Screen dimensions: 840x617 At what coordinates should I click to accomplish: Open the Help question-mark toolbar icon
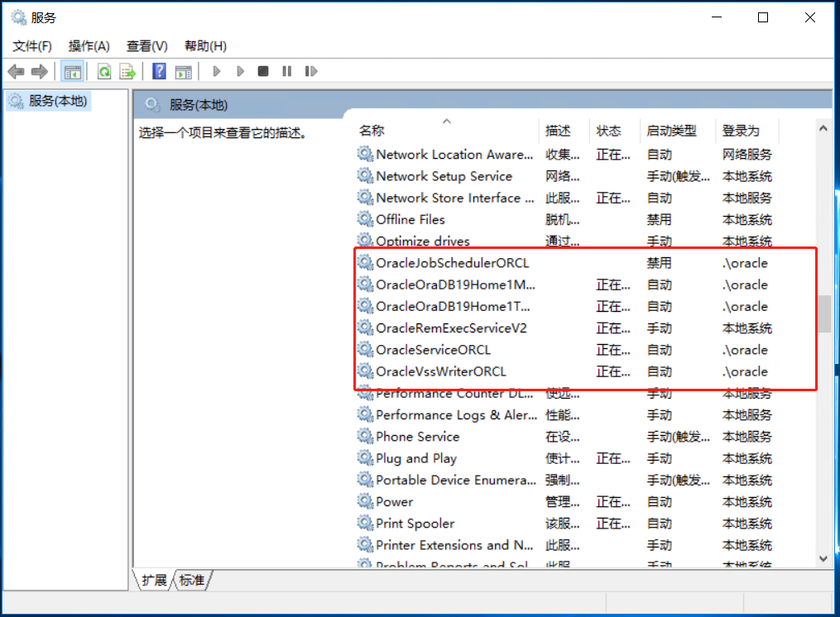(x=159, y=71)
